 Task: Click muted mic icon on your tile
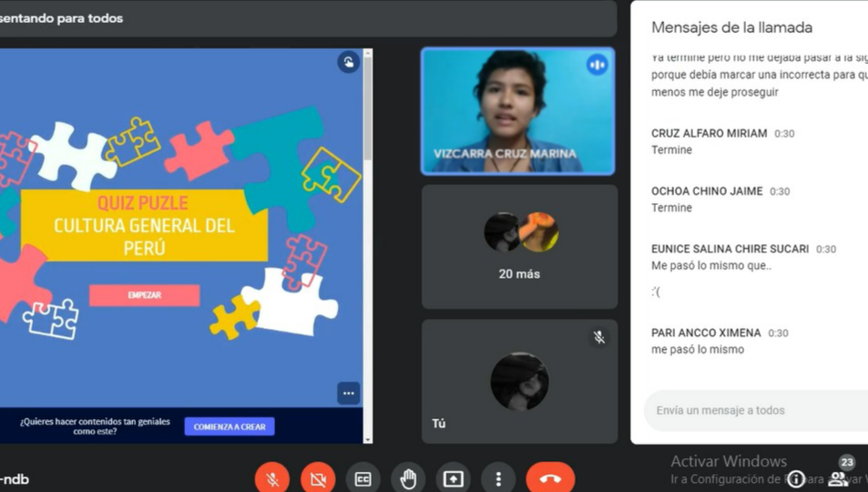[x=599, y=337]
